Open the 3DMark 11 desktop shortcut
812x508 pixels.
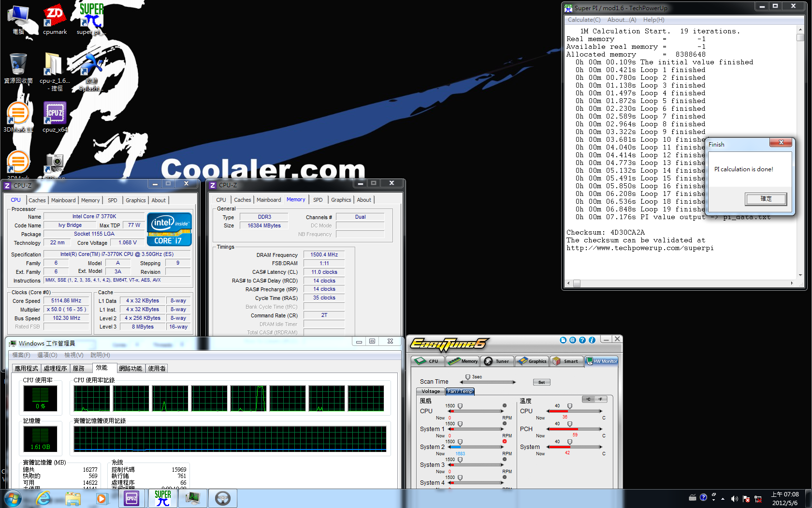pos(18,117)
